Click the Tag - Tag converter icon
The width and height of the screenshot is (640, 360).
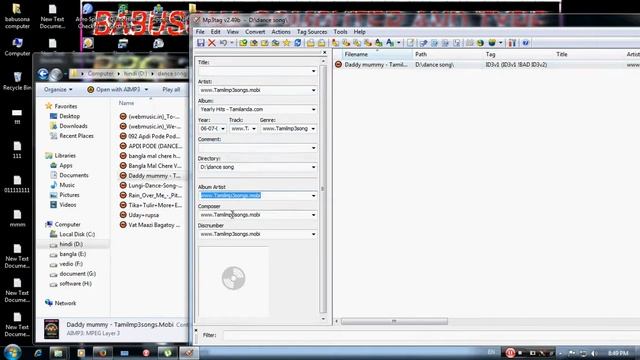coord(379,43)
